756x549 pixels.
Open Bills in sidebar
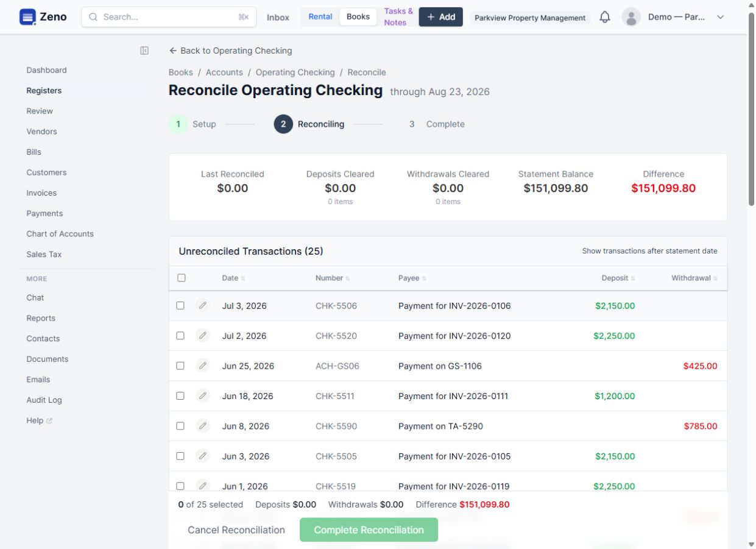34,152
